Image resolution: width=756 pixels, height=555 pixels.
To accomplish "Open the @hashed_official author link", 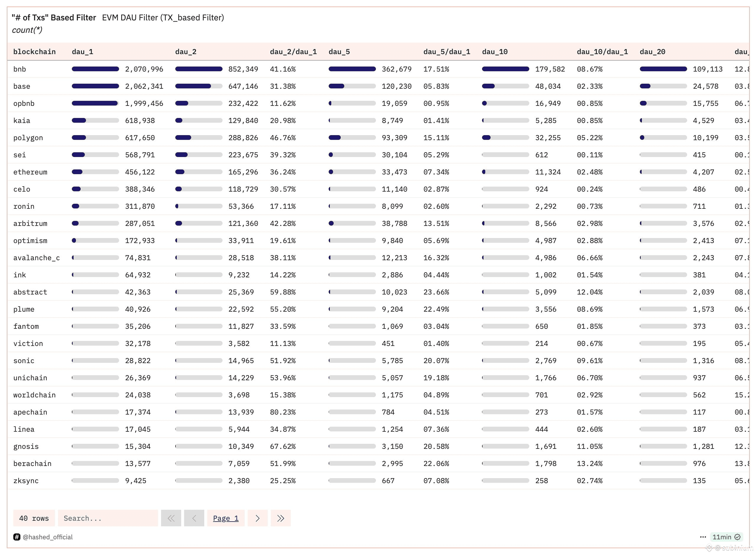I will 48,537.
